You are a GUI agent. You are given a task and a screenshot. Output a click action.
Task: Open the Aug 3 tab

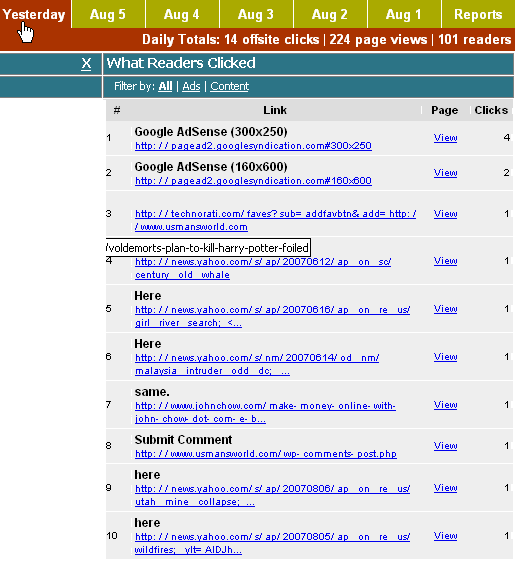tap(256, 14)
